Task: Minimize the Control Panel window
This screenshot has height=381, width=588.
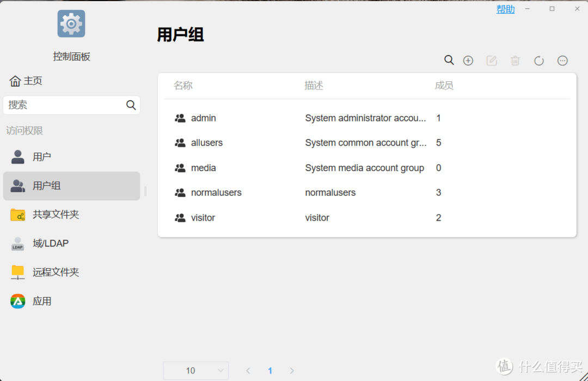Action: coord(527,9)
